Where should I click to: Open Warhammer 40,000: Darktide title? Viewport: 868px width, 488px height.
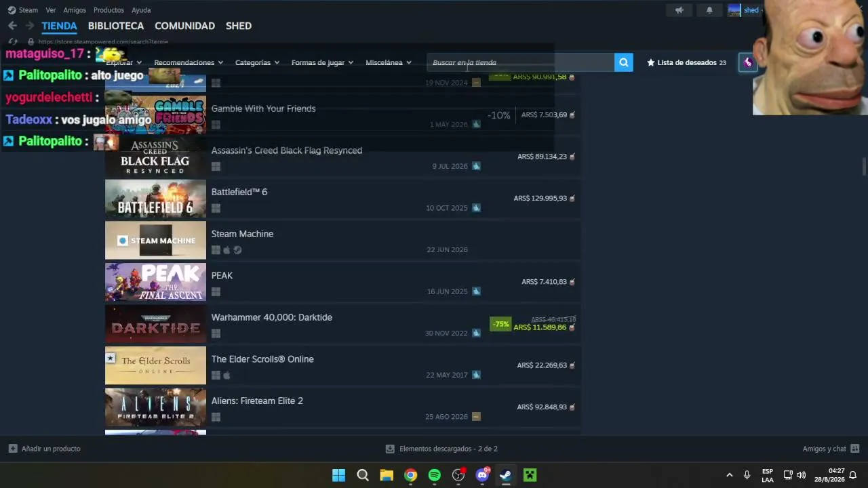click(271, 317)
